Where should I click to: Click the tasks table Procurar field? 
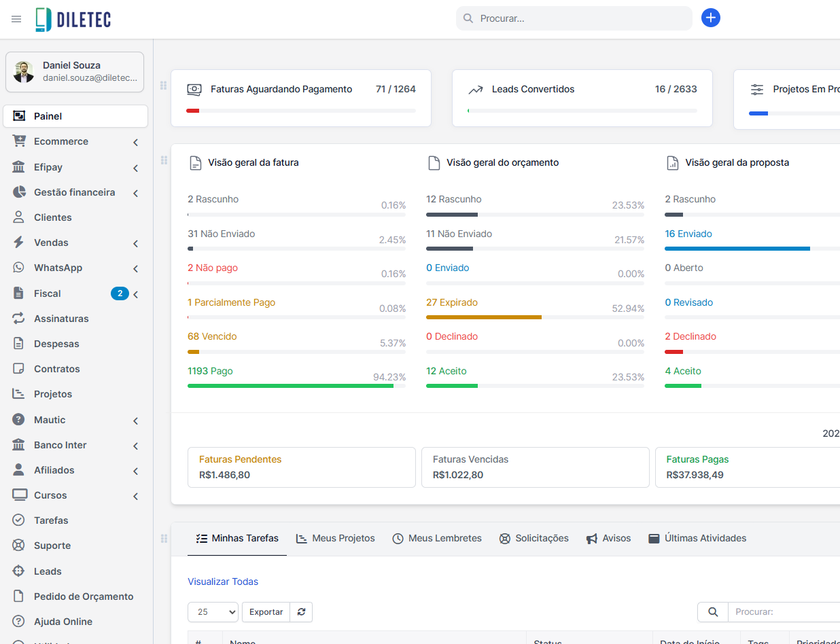coord(784,612)
